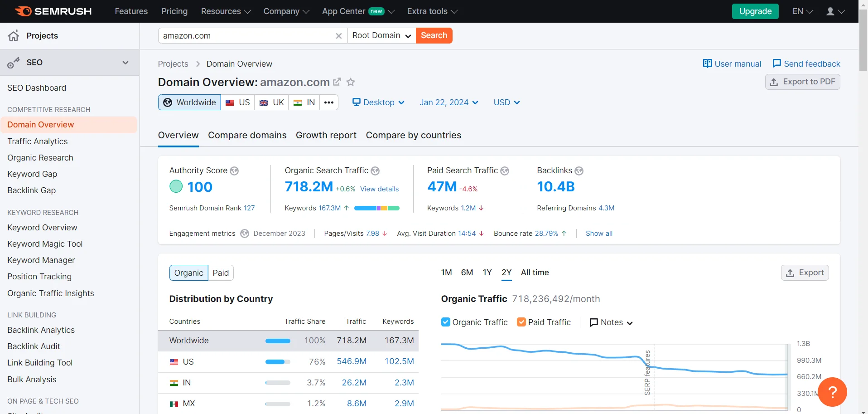Select the IN flag country filter
This screenshot has width=868, height=414.
click(x=304, y=102)
